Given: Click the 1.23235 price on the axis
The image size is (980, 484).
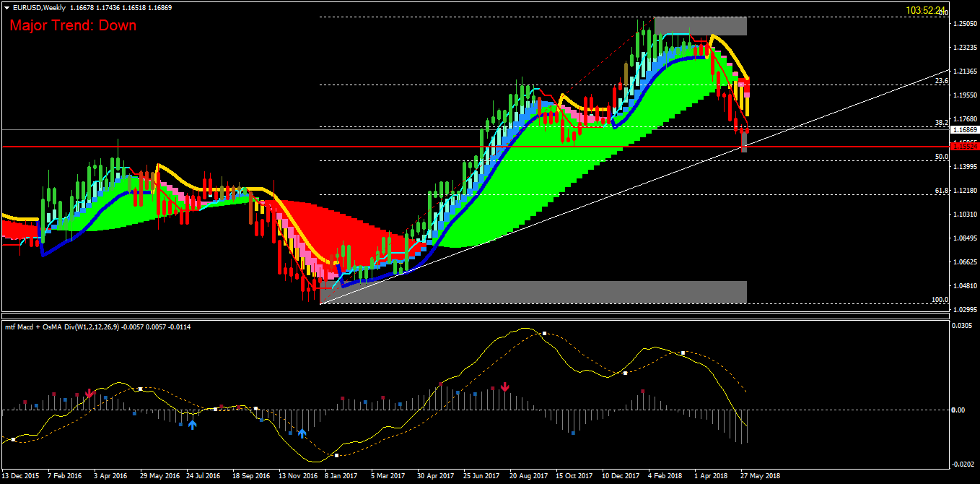Looking at the screenshot, I should 965,48.
